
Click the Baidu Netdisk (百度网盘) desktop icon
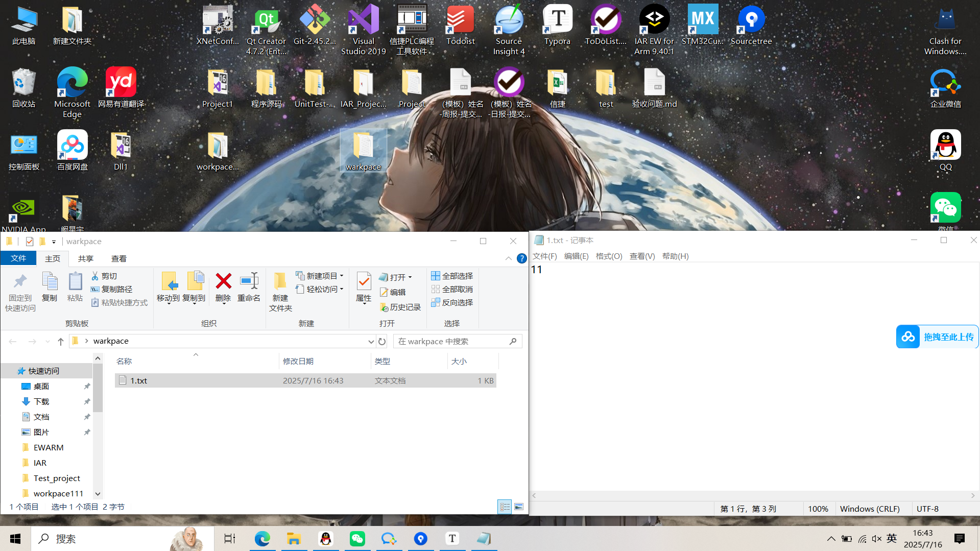tap(73, 150)
